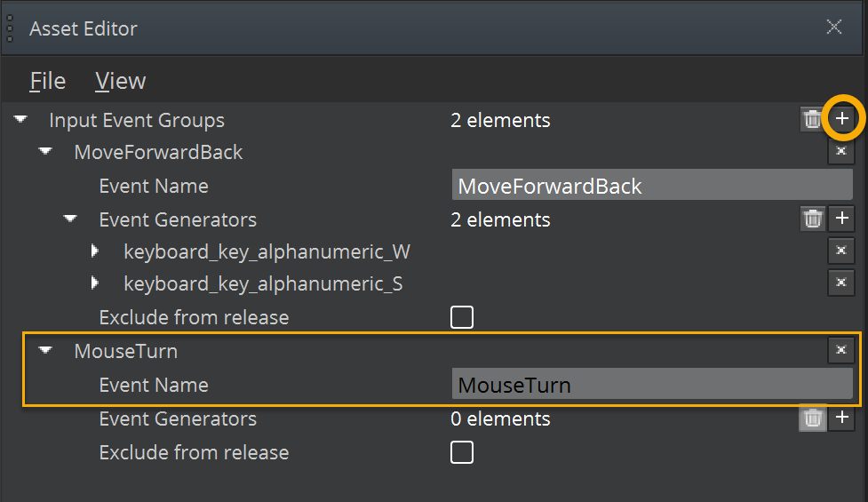Expand the keyboard_key_alphanumeric_W generator
This screenshot has width=868, height=502.
(x=96, y=251)
